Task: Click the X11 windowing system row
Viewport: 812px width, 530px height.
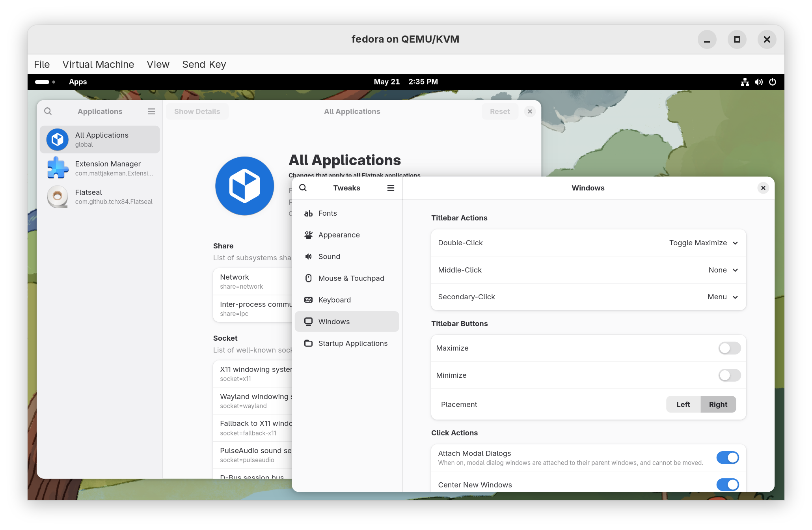Action: point(253,374)
